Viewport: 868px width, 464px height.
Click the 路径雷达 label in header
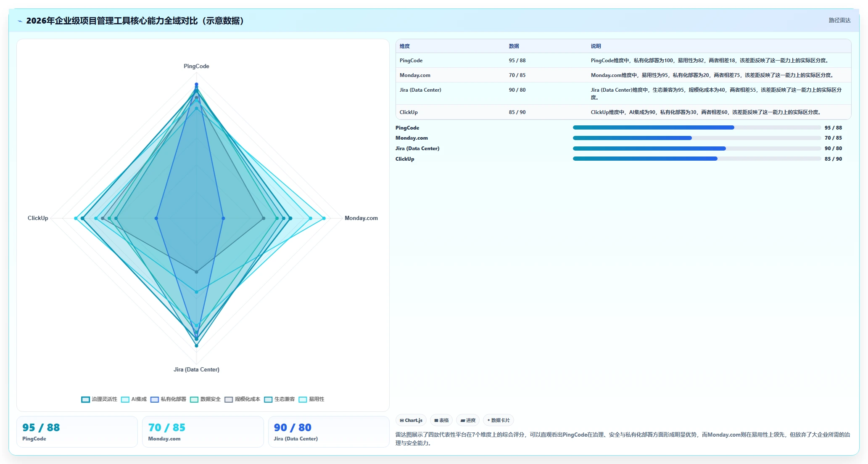click(x=839, y=20)
